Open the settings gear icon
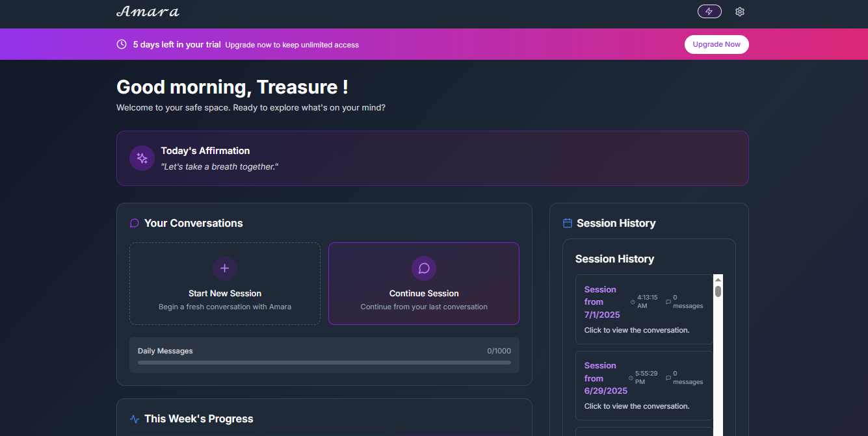Screen dimensions: 868x436 [739, 12]
